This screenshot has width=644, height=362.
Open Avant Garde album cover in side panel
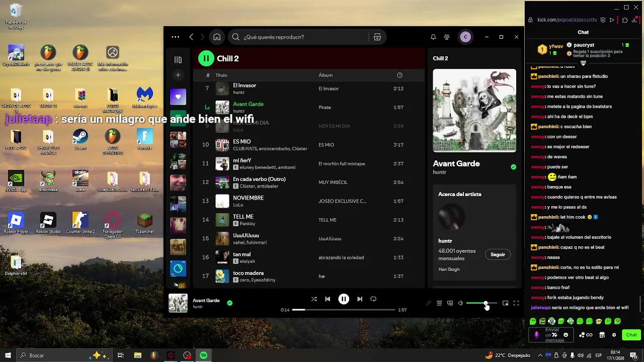pos(474,111)
